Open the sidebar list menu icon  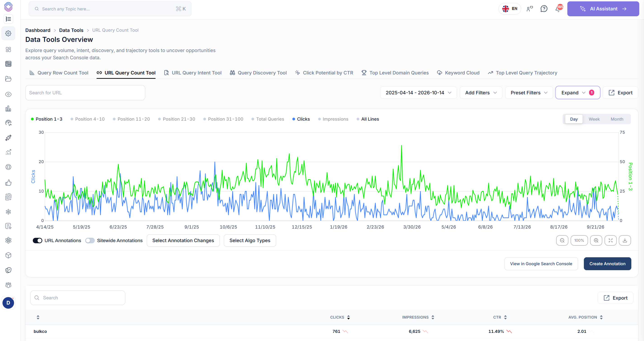[x=8, y=19]
